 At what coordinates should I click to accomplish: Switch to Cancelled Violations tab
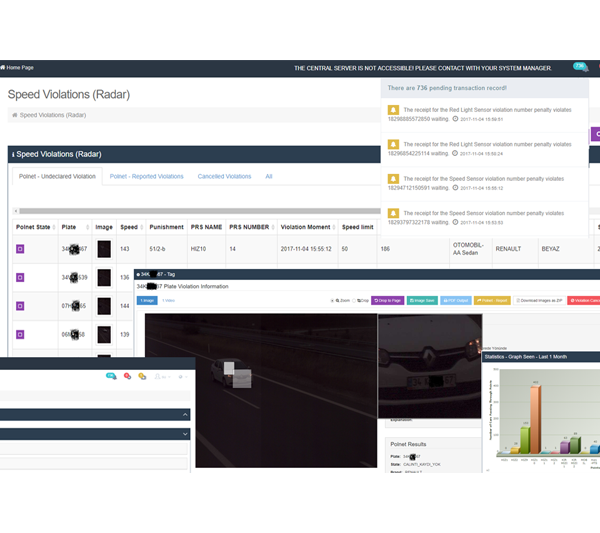pos(224,176)
